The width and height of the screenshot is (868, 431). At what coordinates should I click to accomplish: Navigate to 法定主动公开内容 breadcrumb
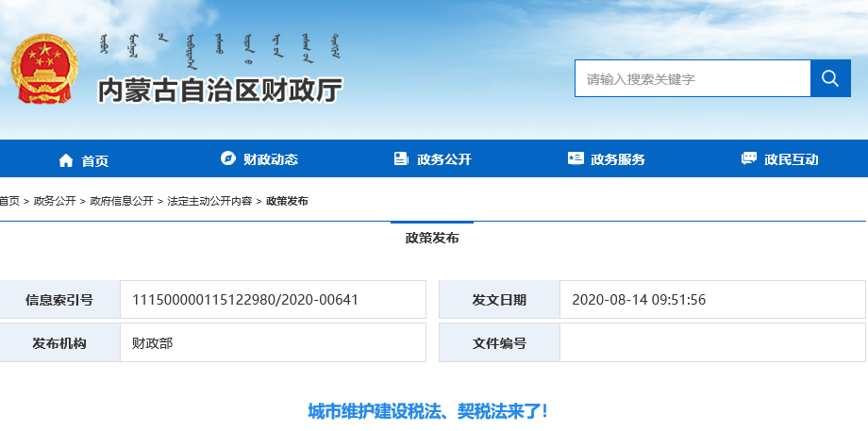click(x=209, y=201)
